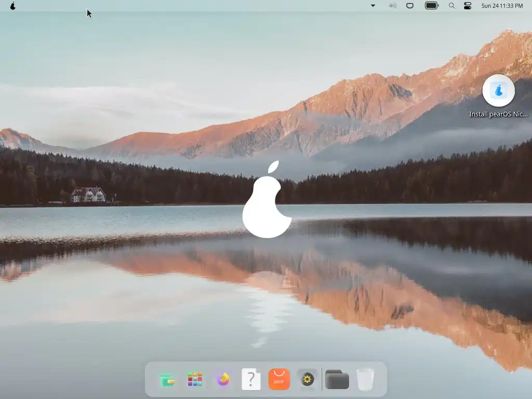The image size is (532, 399).
Task: Expand the hidden tray icons arrow
Action: (373, 6)
